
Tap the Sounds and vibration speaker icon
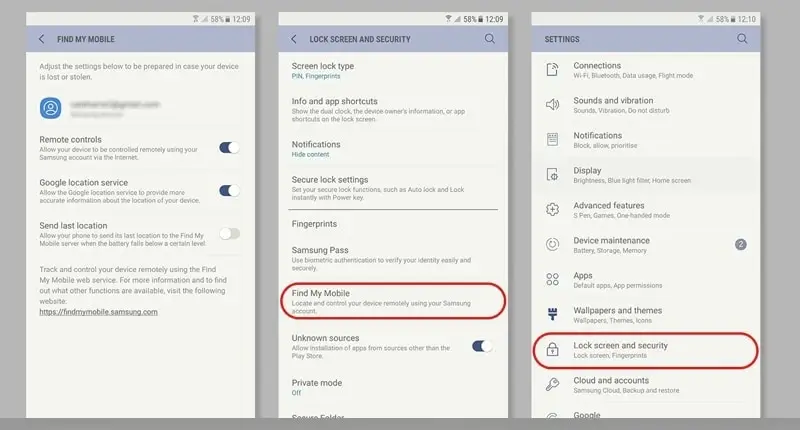click(x=552, y=105)
